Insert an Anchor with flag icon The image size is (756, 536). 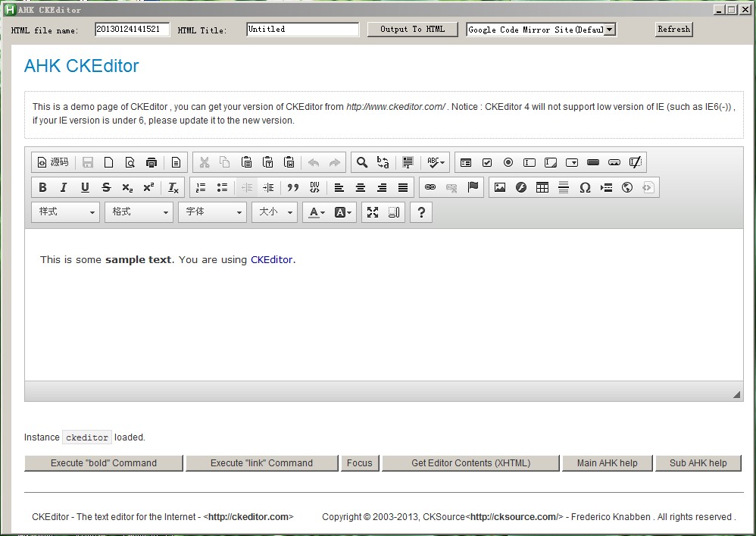pyautogui.click(x=473, y=188)
